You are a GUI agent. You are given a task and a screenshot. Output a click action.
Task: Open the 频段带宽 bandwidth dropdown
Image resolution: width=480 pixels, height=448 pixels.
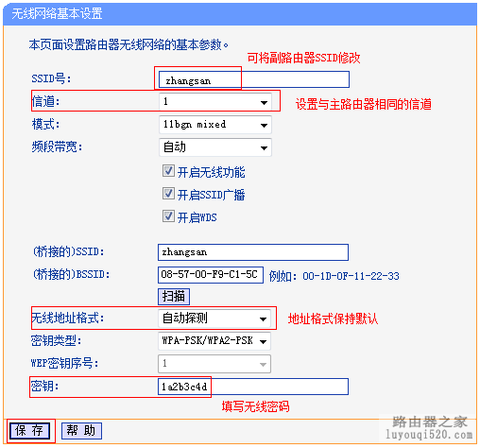pyautogui.click(x=215, y=147)
